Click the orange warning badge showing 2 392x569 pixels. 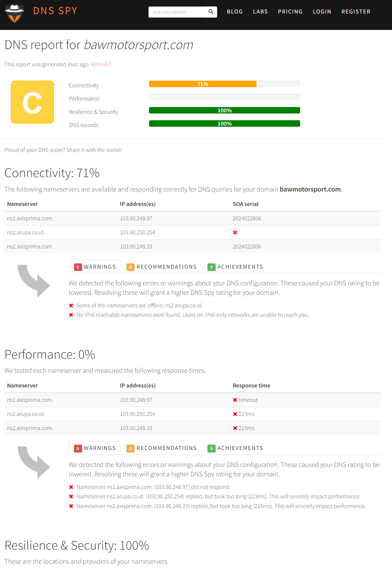pyautogui.click(x=77, y=267)
